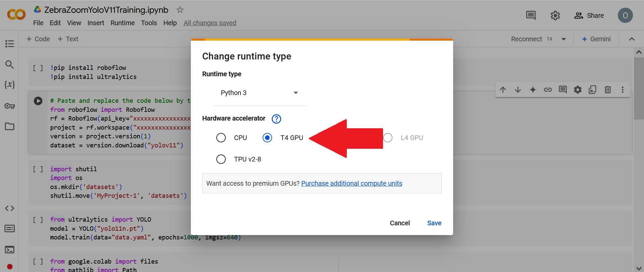Open the Python 3 runtime type dropdown
644x272 pixels.
(260, 93)
